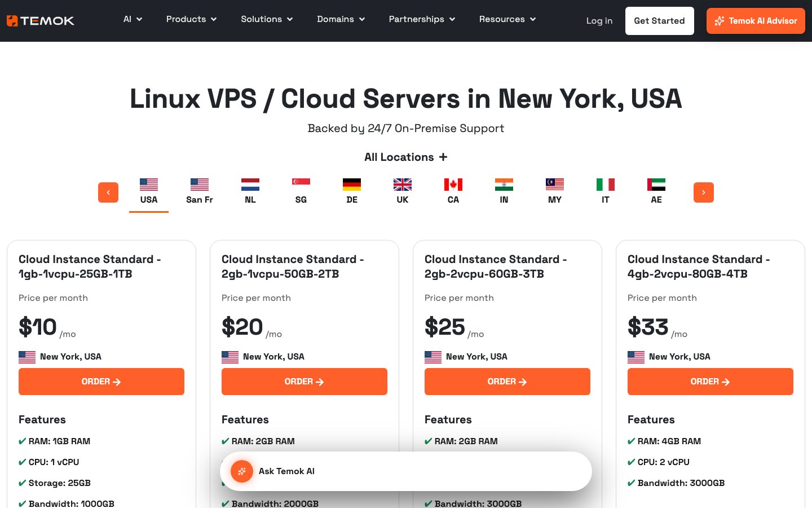
Task: Click the sparkle icon in Temok AI Advisor
Action: [x=720, y=21]
